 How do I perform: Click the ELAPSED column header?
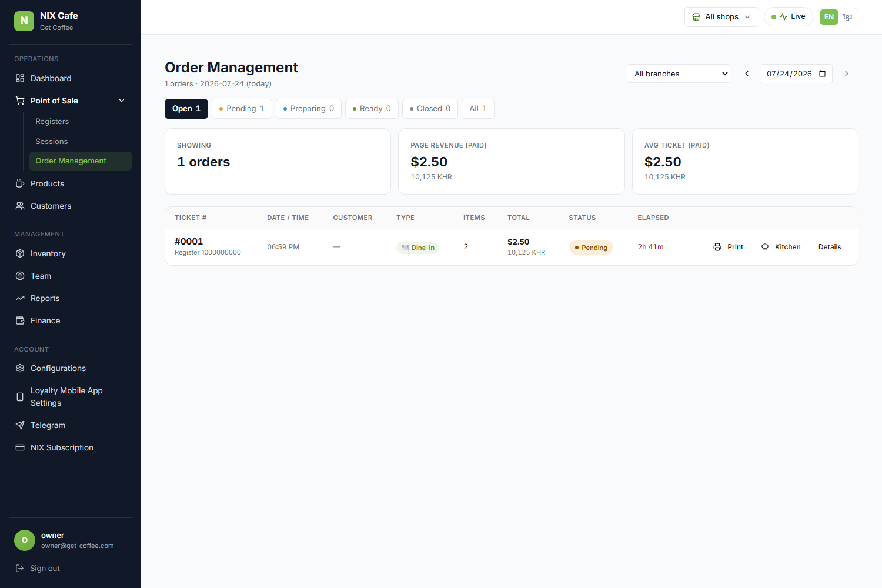tap(653, 218)
